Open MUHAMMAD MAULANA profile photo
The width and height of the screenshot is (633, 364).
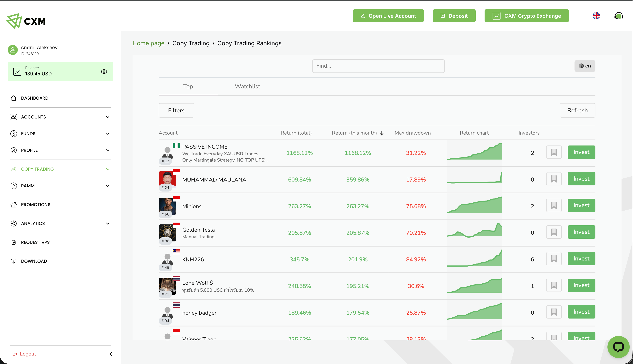[167, 180]
